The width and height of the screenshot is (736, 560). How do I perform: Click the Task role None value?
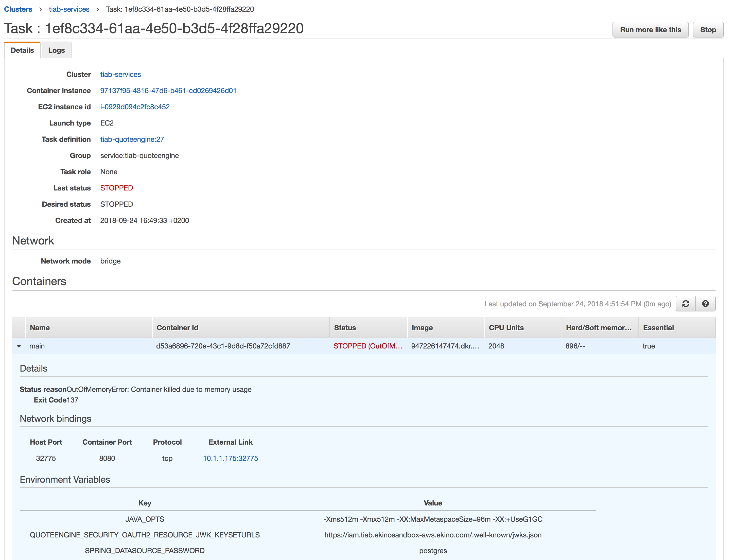[109, 172]
